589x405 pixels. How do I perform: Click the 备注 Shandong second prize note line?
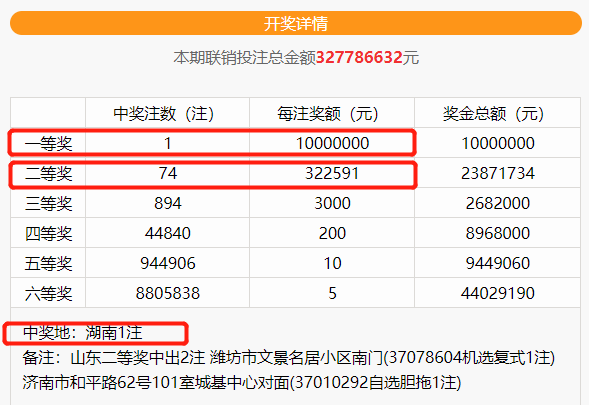[288, 358]
